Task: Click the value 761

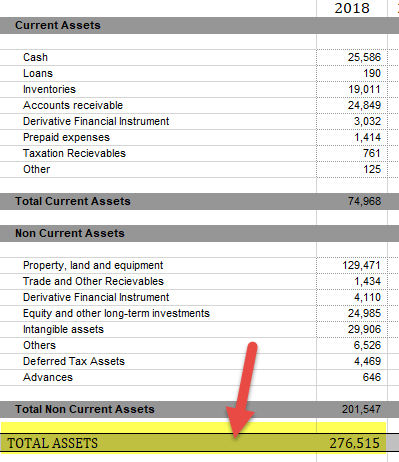Action: tap(372, 153)
